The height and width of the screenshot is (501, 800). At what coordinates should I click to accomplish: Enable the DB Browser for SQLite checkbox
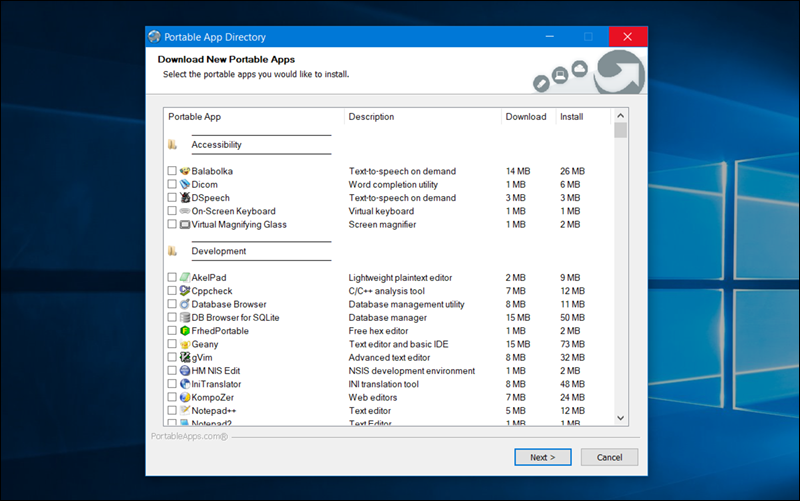[172, 317]
